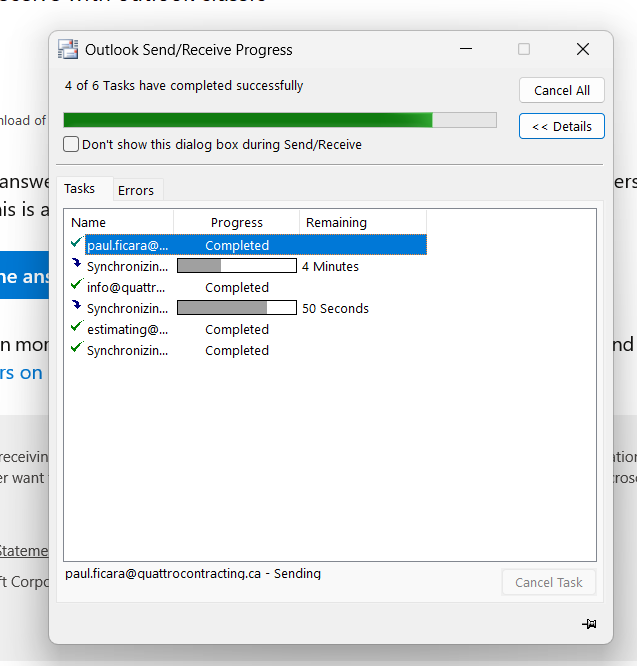Click Completed status in the info@quattr row
Image resolution: width=637 pixels, height=666 pixels.
pyautogui.click(x=237, y=288)
